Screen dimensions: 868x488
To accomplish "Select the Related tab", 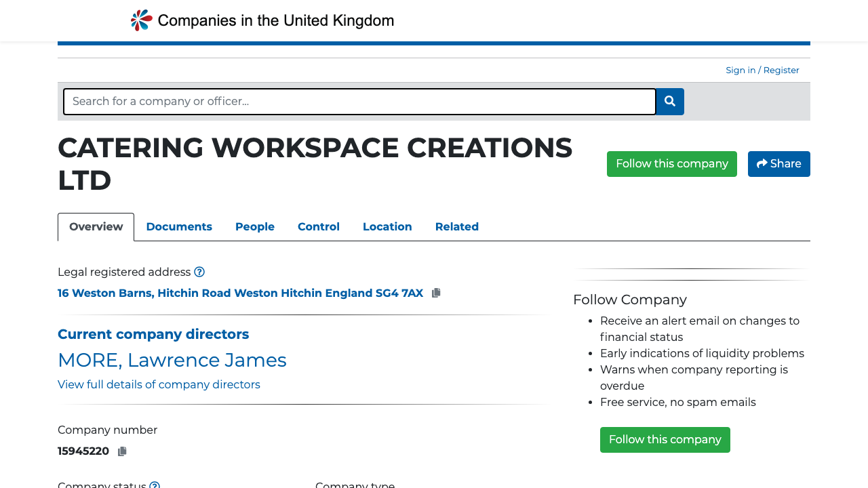I will click(456, 226).
